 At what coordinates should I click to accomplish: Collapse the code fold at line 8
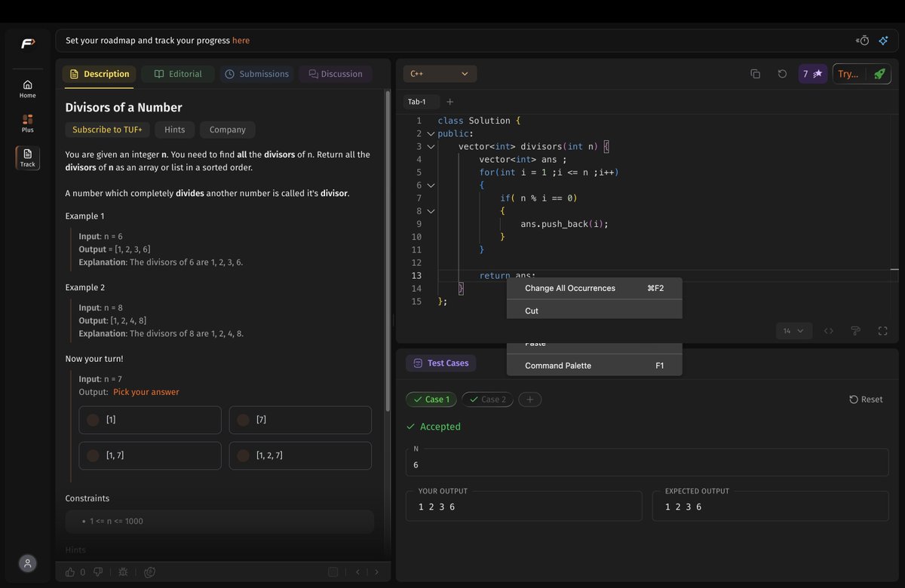click(x=431, y=211)
